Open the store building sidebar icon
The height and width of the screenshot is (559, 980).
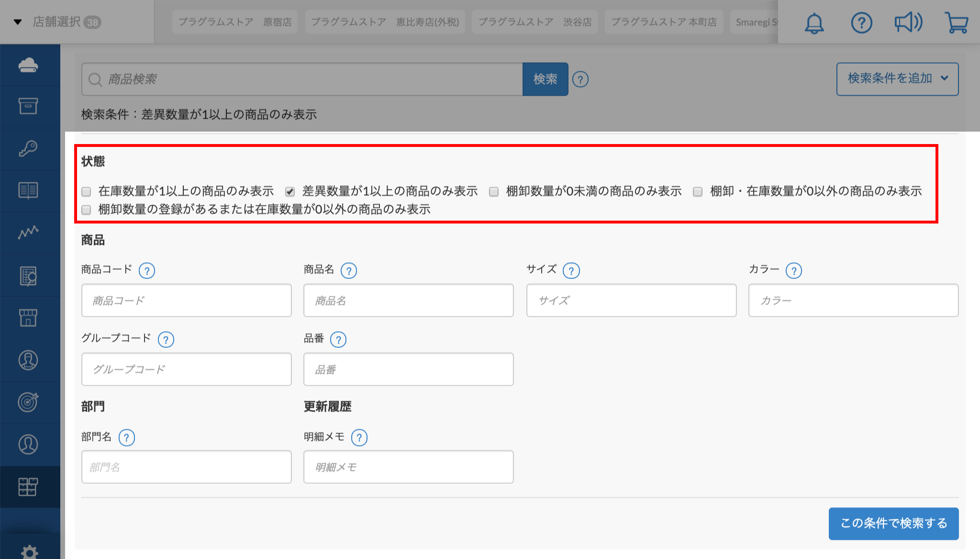28,318
